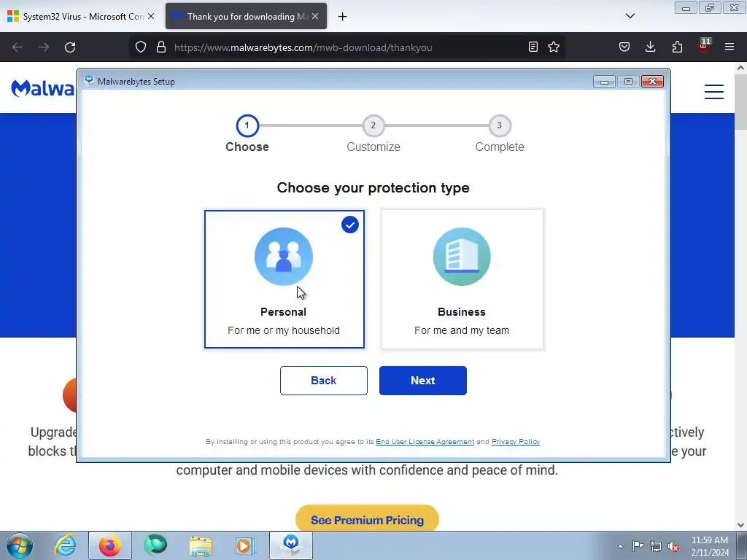
Task: Click the Business building icon
Action: [462, 256]
